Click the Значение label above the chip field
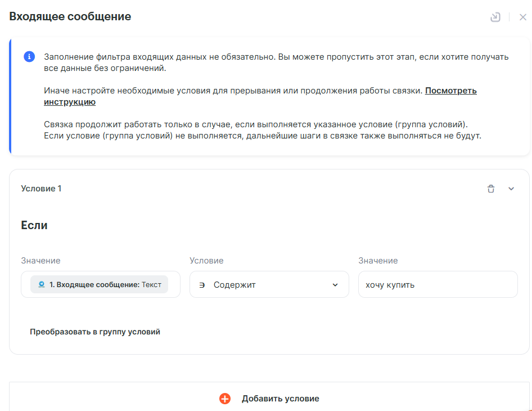This screenshot has width=532, height=411. point(40,261)
